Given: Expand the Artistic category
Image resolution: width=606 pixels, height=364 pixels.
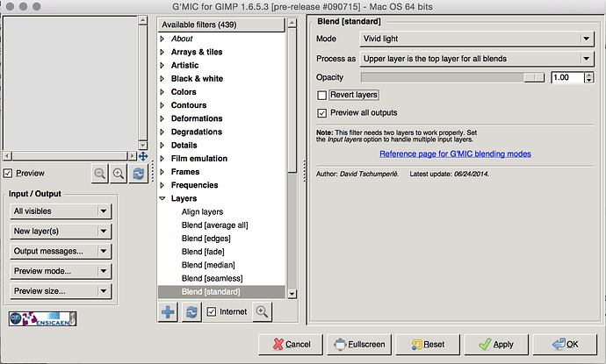Looking at the screenshot, I should coord(162,65).
